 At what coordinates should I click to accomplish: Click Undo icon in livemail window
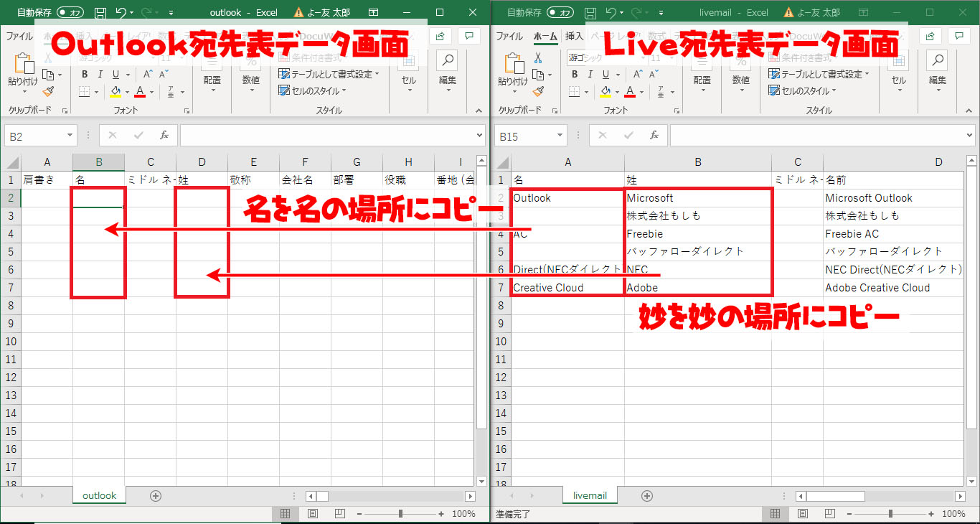point(611,13)
